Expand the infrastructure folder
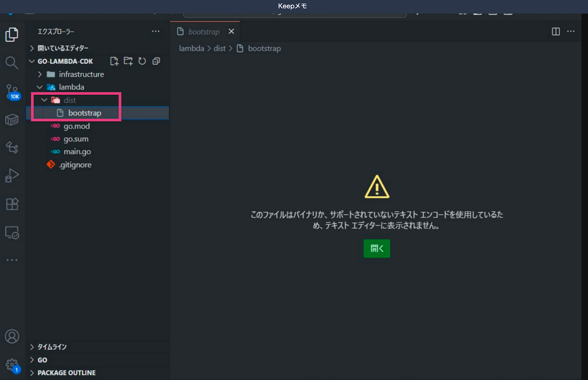 [81, 74]
